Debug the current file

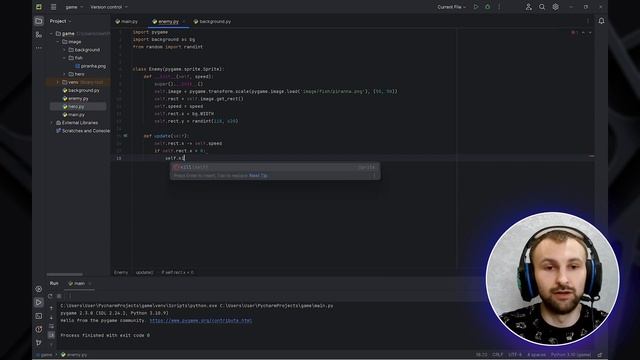(487, 7)
